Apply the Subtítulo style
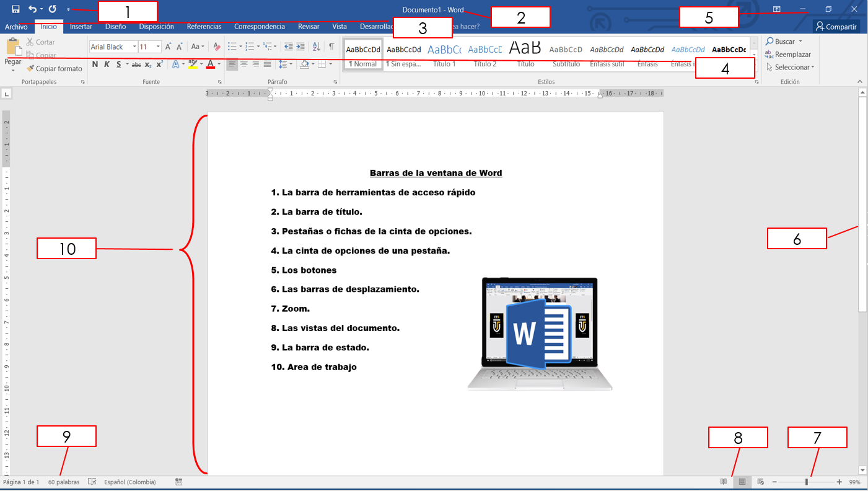868x491 pixels. tap(566, 55)
